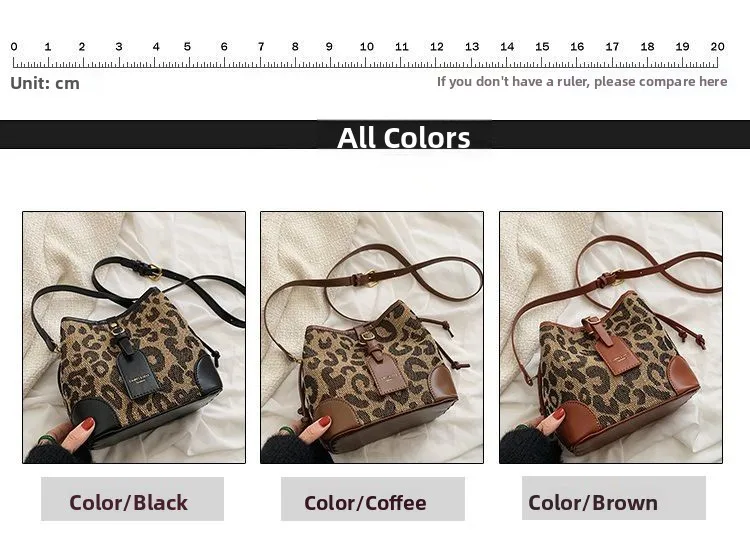The height and width of the screenshot is (547, 750).
Task: Click the 10 mark on the ruler
Action: coord(366,47)
